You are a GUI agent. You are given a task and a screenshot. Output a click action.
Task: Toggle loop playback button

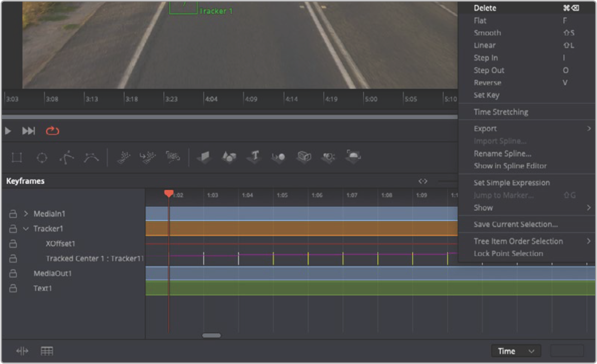(53, 131)
